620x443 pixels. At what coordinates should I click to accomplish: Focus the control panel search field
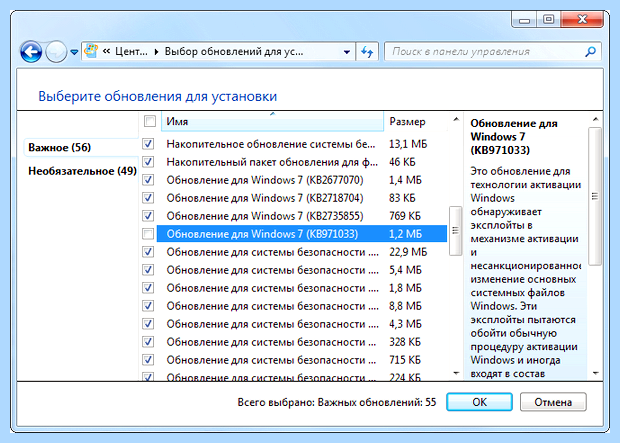pos(493,51)
